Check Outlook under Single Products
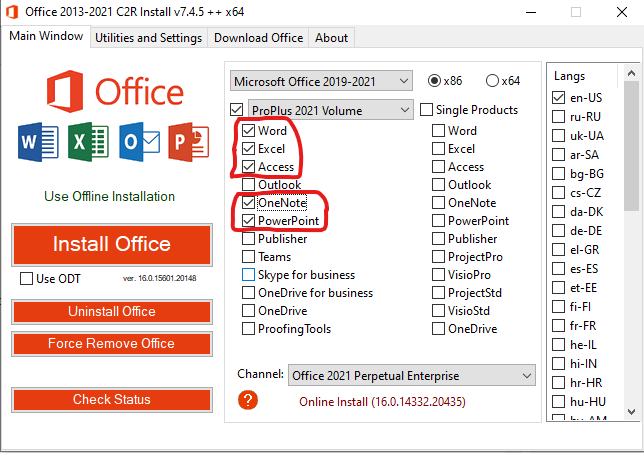The height and width of the screenshot is (453, 644). point(438,185)
